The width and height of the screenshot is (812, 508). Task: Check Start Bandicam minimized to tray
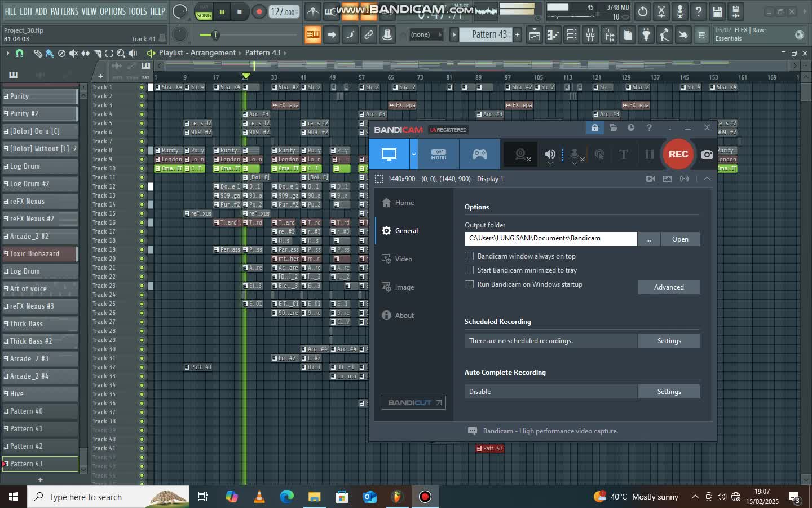click(x=469, y=270)
